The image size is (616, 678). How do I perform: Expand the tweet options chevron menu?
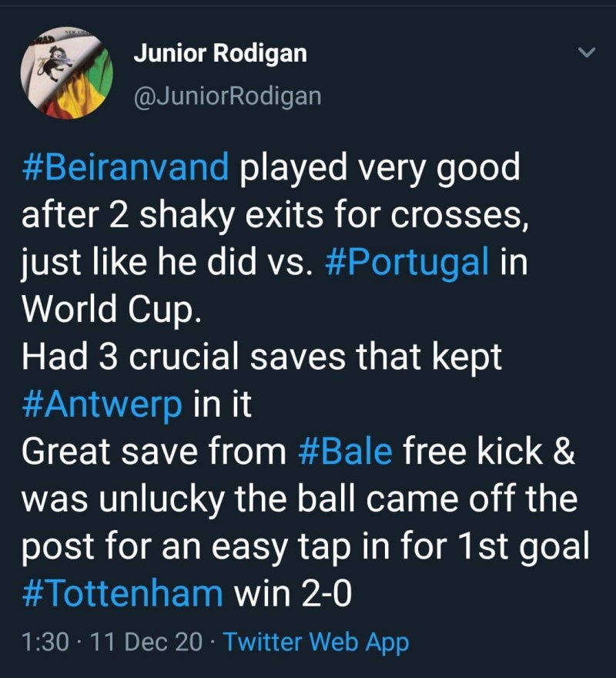click(x=587, y=52)
